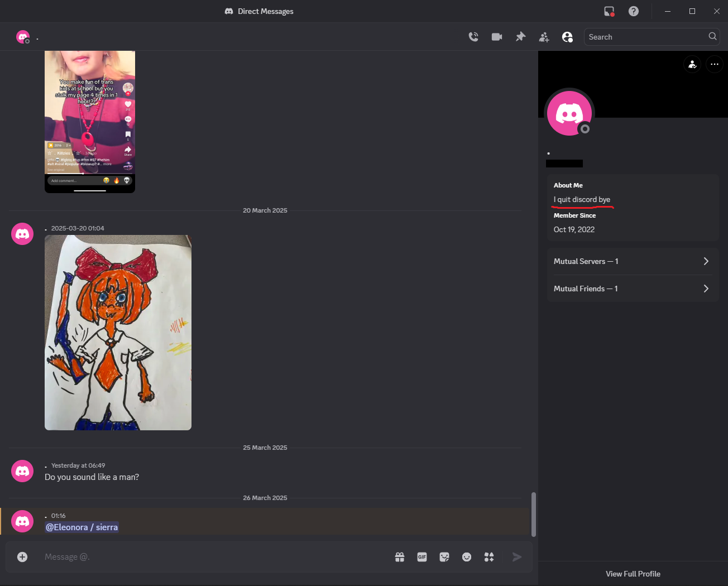Start a video call
The image size is (728, 586).
click(x=497, y=37)
